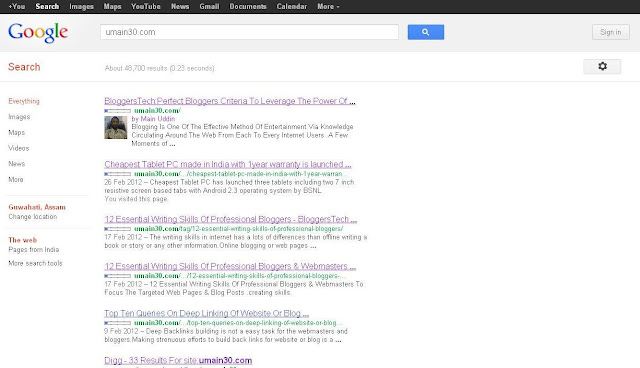Filter results by News in sidebar

(x=16, y=164)
